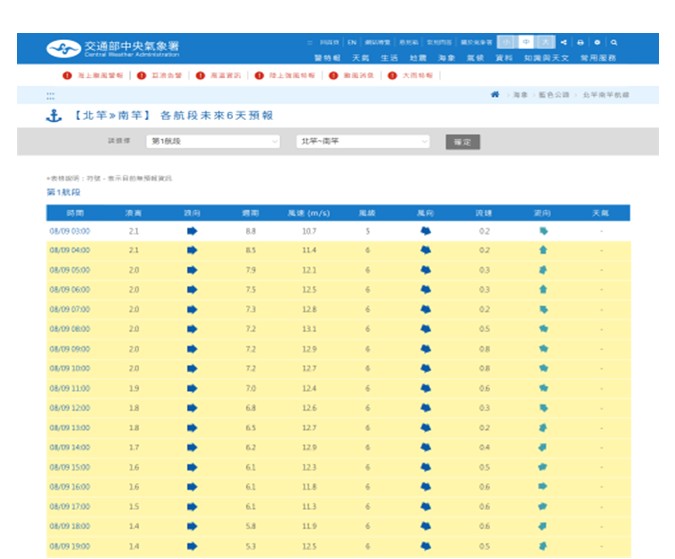Open the 地震 menu

[418, 58]
